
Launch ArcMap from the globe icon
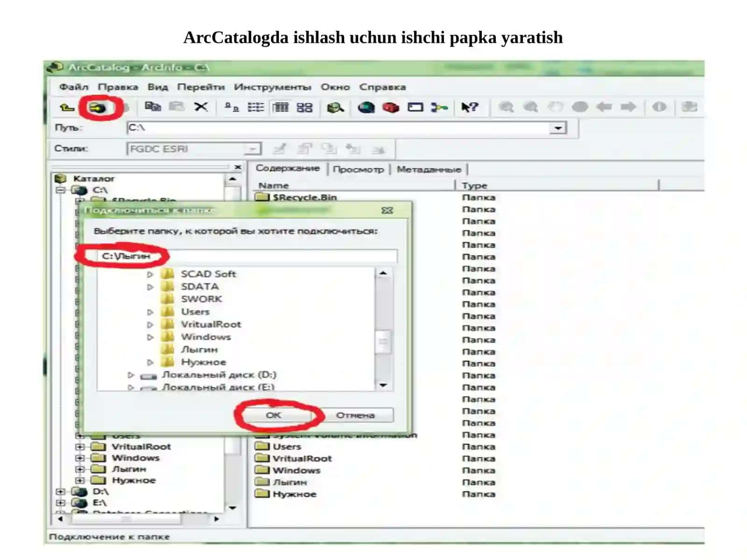pos(366,108)
